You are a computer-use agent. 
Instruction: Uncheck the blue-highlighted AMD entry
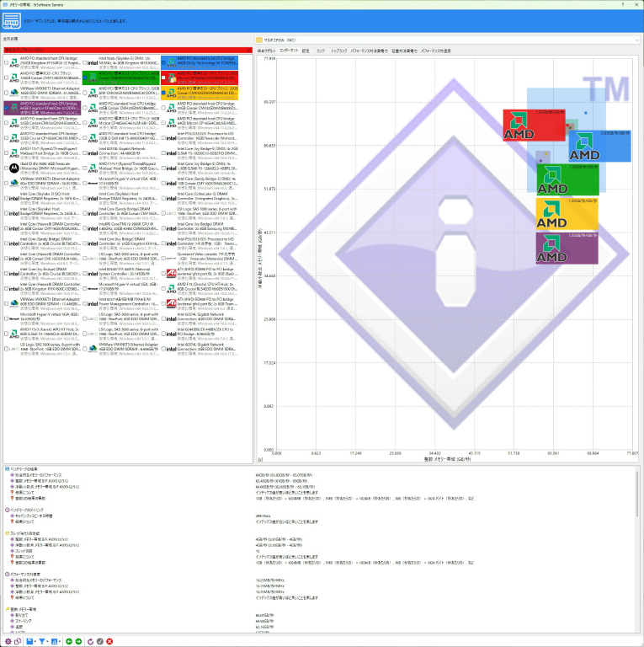point(163,62)
